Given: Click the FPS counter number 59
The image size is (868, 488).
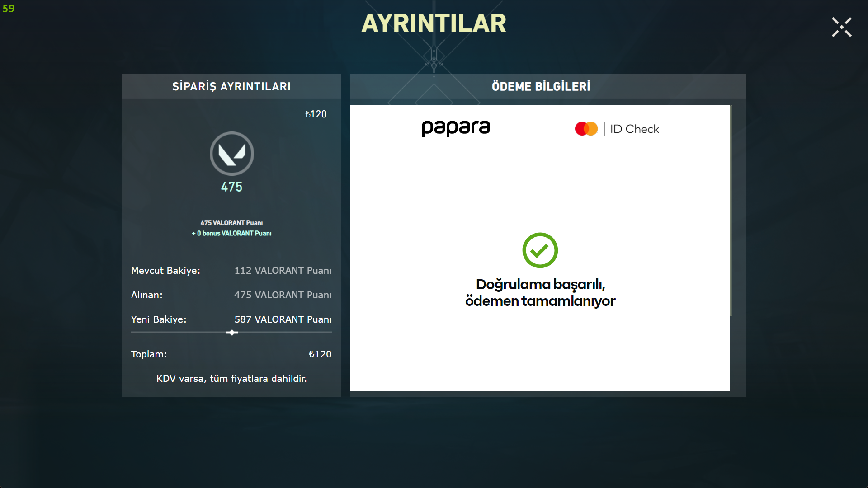Looking at the screenshot, I should 9,9.
